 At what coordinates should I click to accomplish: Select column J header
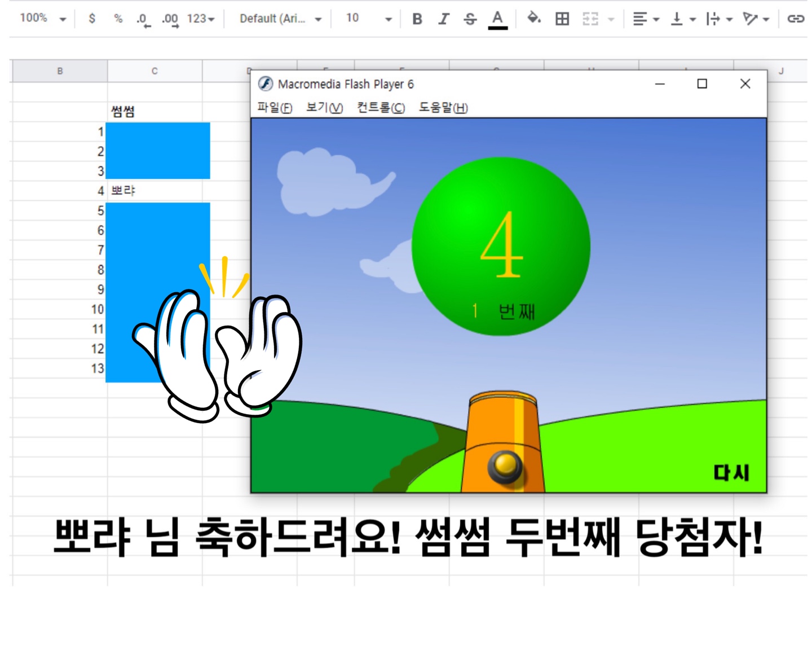[781, 71]
